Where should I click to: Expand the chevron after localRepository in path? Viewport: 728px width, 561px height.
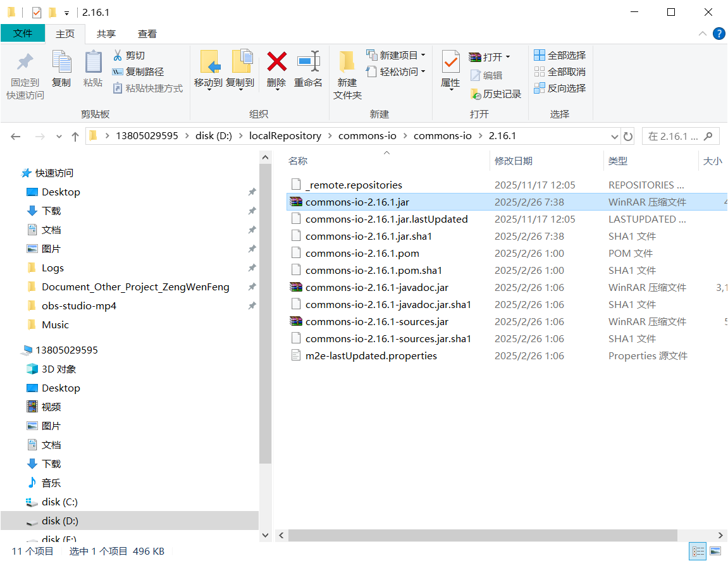[x=330, y=136]
